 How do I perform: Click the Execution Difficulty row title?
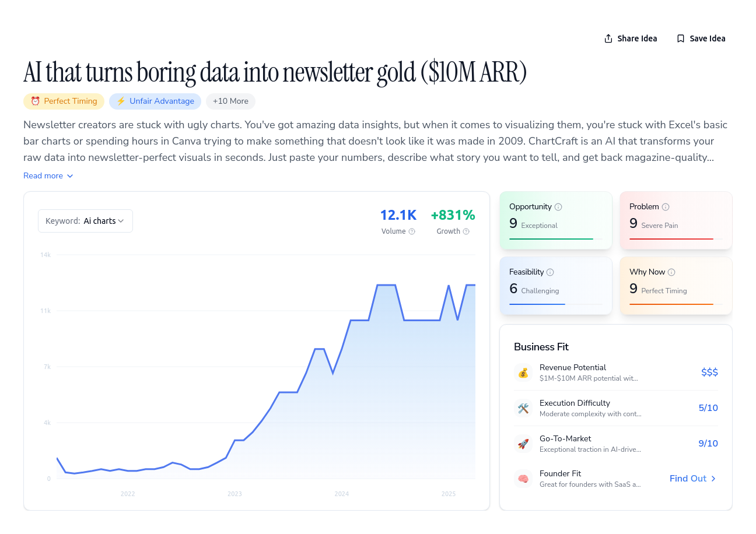[x=575, y=403]
